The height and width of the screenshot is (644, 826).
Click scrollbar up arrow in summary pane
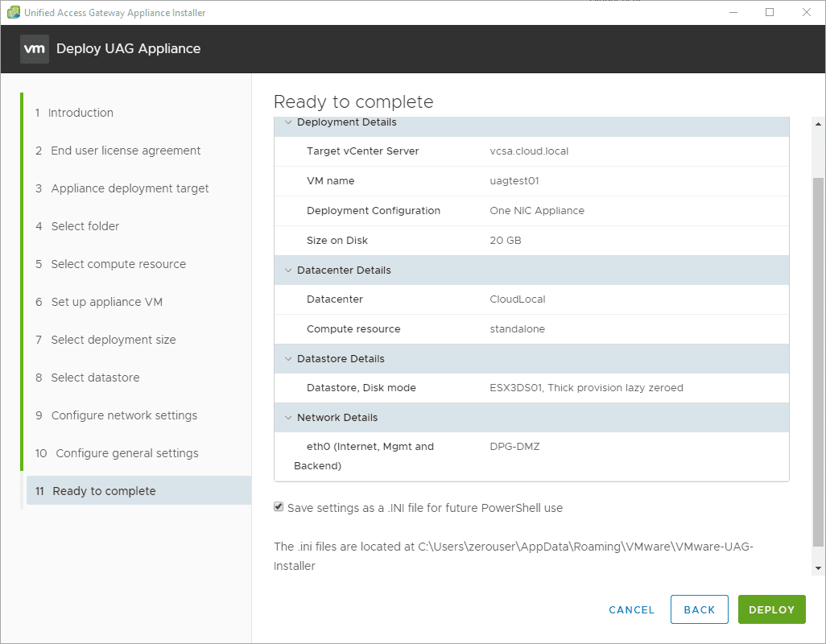pos(818,124)
